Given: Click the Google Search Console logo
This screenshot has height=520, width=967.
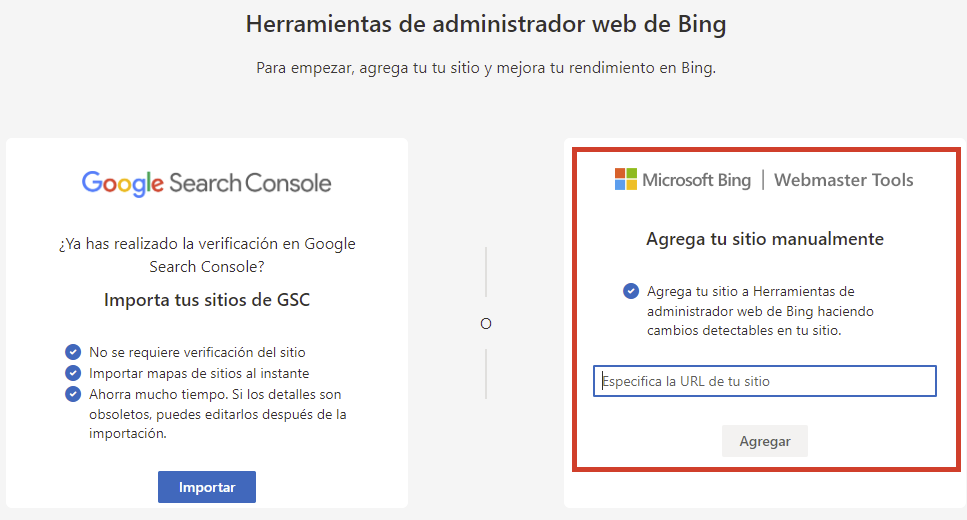Looking at the screenshot, I should click(207, 183).
